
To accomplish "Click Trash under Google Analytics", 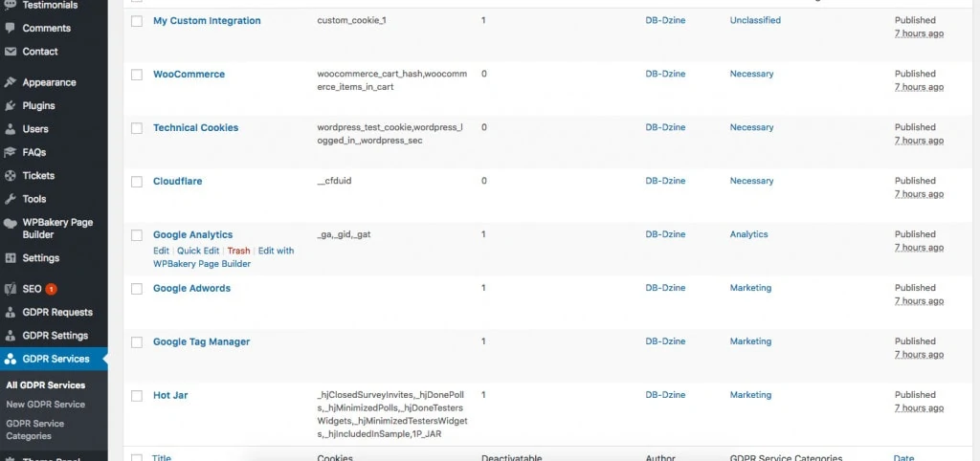I will 238,251.
